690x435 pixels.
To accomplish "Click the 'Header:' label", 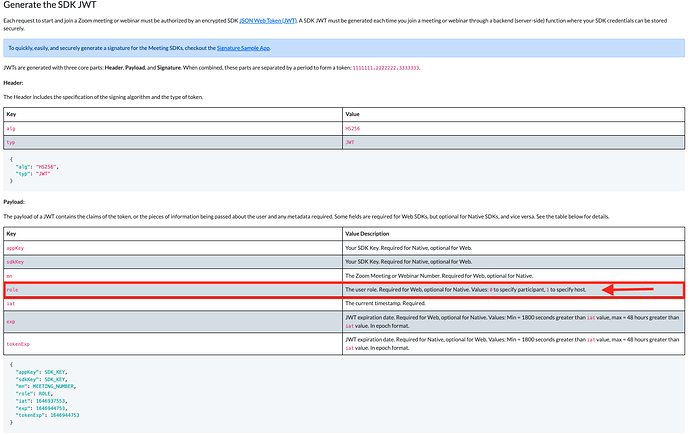I will (x=13, y=83).
